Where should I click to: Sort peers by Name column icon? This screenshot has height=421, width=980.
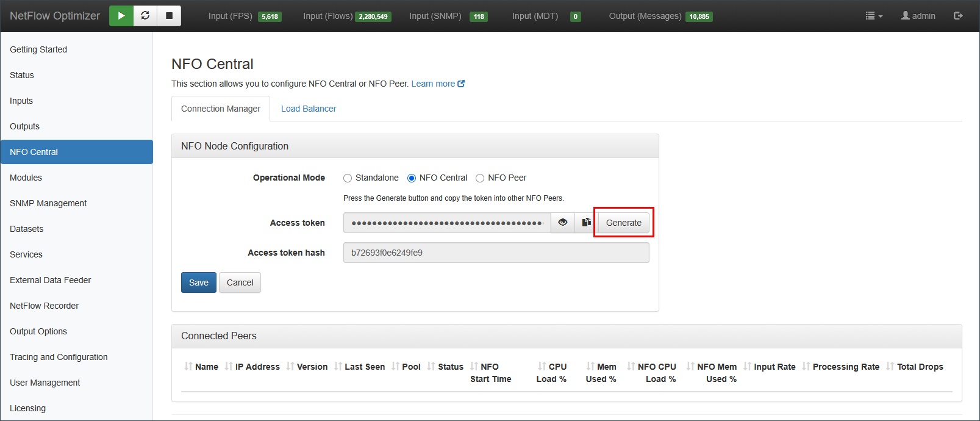tap(188, 366)
